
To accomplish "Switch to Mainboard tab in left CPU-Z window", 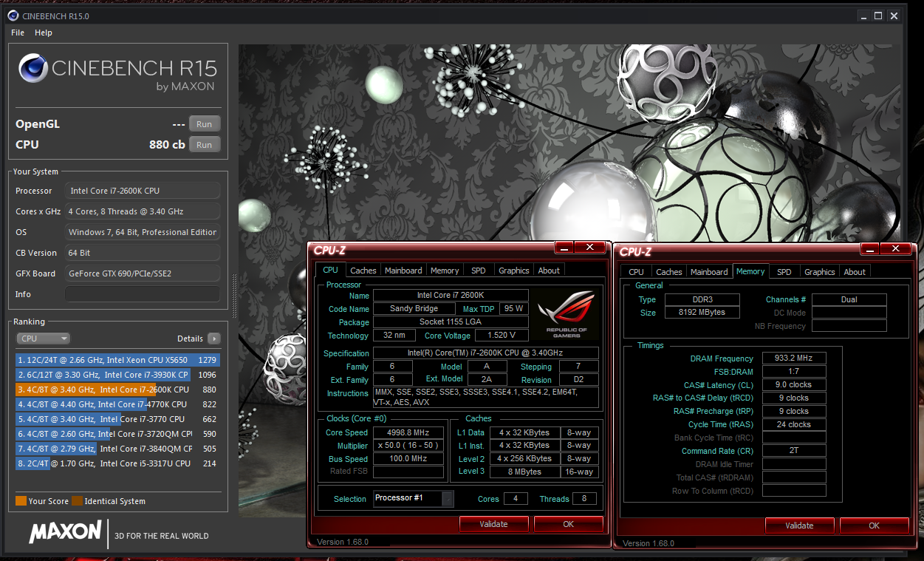I will tap(403, 271).
